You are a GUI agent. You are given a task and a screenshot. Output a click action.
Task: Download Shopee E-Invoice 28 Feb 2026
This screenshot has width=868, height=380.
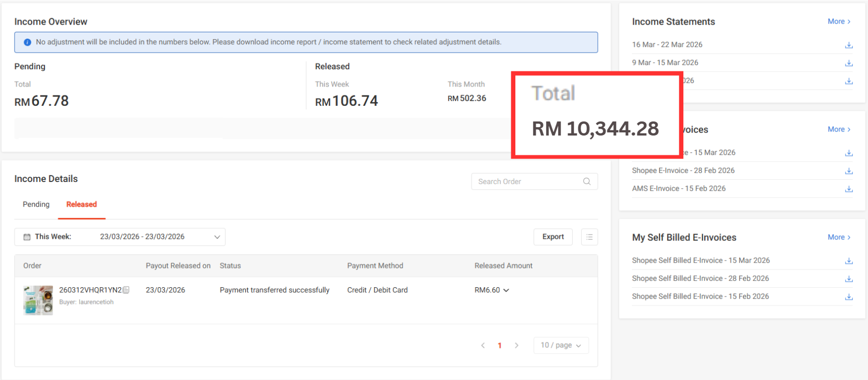tap(849, 171)
